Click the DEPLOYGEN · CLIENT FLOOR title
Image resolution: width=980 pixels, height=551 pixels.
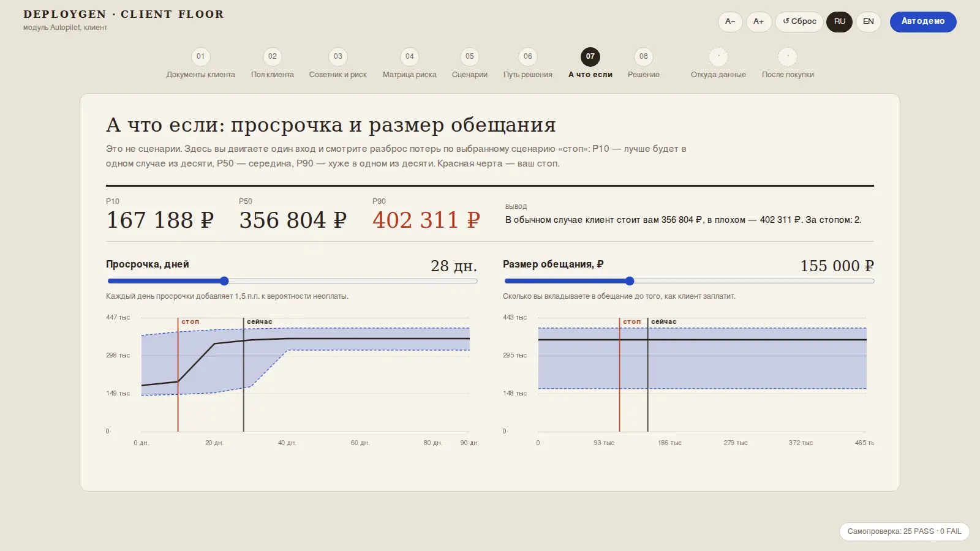tap(124, 14)
